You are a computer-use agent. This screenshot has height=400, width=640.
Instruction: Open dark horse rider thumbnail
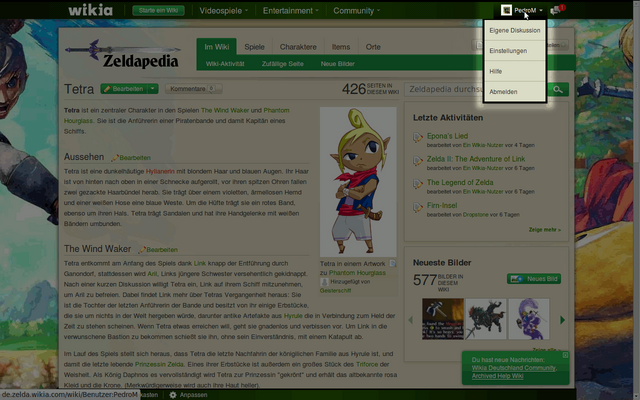(x=486, y=319)
